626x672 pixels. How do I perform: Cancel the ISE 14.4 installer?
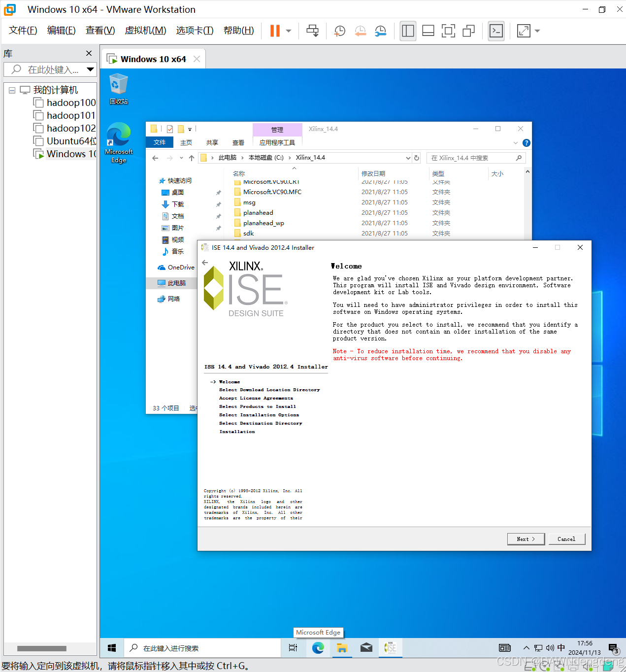pos(566,539)
